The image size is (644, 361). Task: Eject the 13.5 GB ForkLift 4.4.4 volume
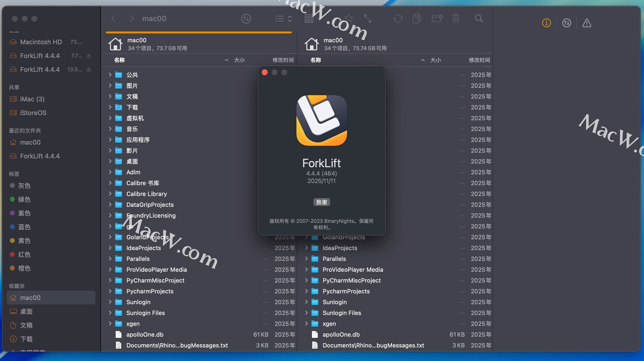[89, 70]
